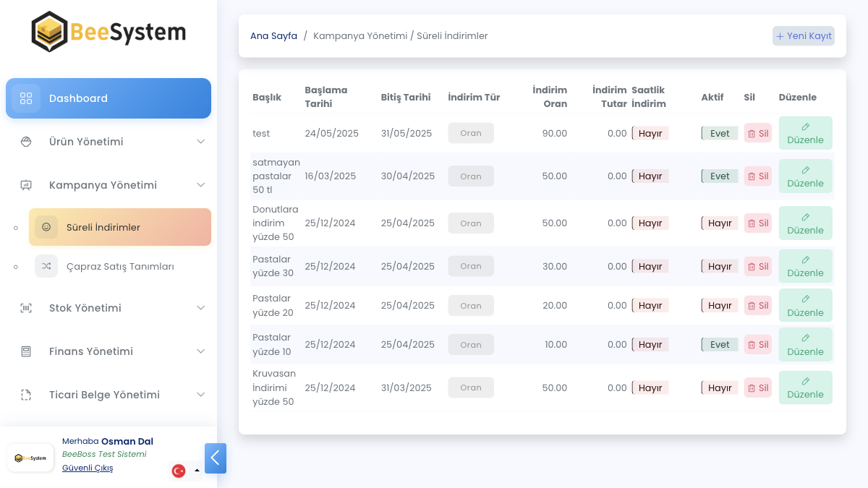Click the Süreli İndirimler smiley icon
Image resolution: width=868 pixels, height=488 pixels.
pos(46,227)
